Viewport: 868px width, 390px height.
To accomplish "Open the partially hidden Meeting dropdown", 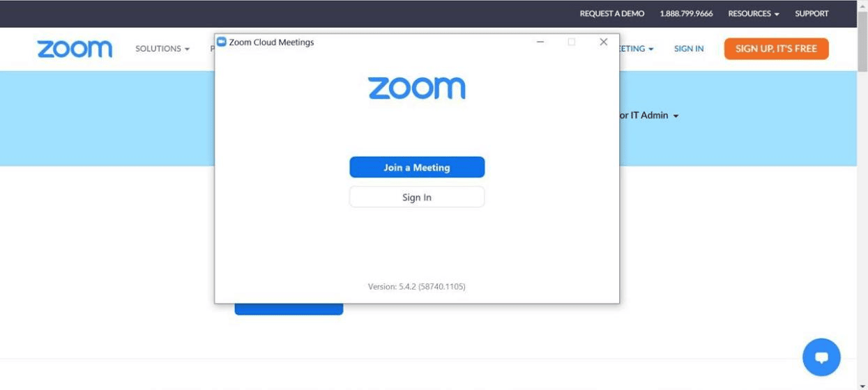I will click(x=636, y=49).
